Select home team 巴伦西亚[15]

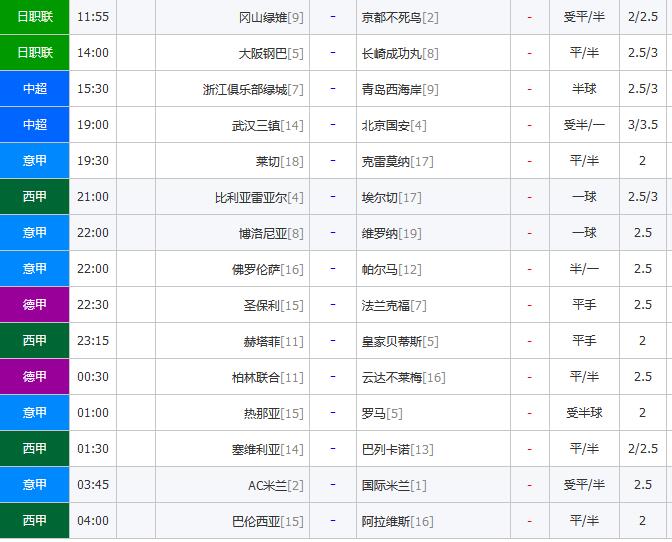267,521
